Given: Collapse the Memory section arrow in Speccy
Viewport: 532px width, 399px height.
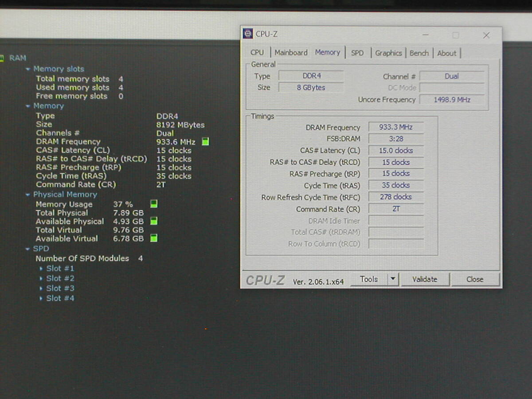Looking at the screenshot, I should tap(28, 106).
